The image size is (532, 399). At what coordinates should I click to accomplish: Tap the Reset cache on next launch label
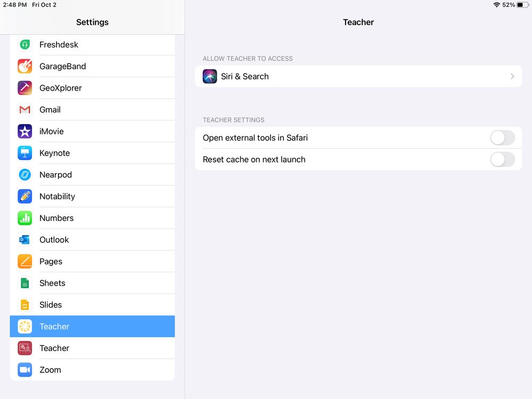(254, 159)
